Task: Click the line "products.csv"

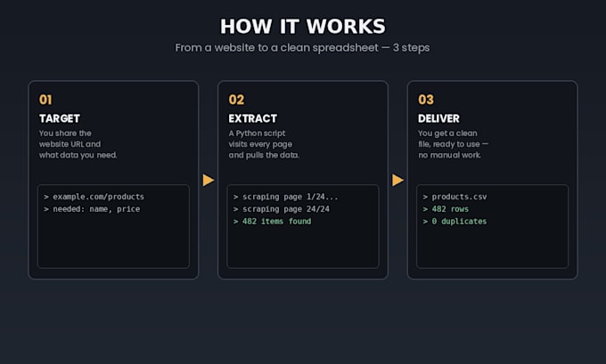Action: click(x=454, y=197)
